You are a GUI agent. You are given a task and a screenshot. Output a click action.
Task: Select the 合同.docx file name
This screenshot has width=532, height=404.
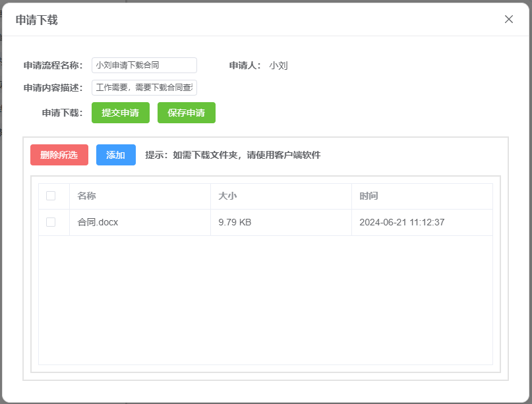pyautogui.click(x=98, y=222)
